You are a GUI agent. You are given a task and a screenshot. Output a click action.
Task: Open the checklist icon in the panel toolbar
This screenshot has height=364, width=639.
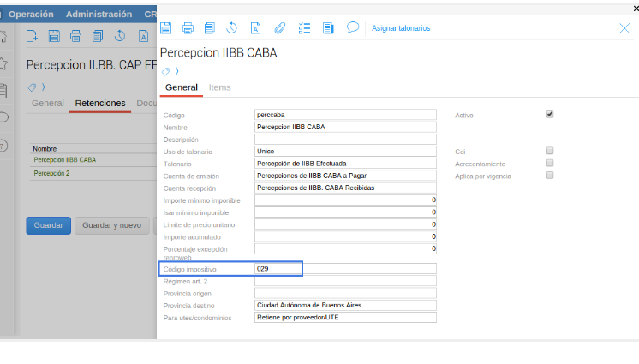click(304, 28)
